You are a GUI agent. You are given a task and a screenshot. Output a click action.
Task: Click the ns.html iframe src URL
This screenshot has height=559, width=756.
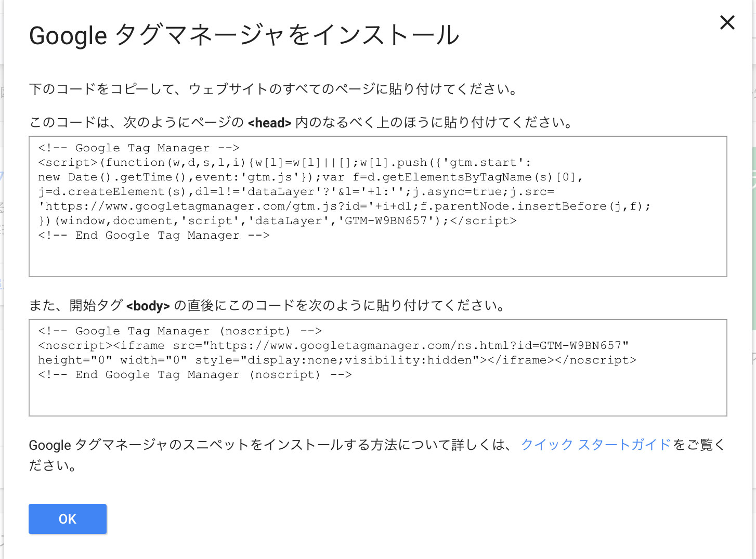(416, 346)
